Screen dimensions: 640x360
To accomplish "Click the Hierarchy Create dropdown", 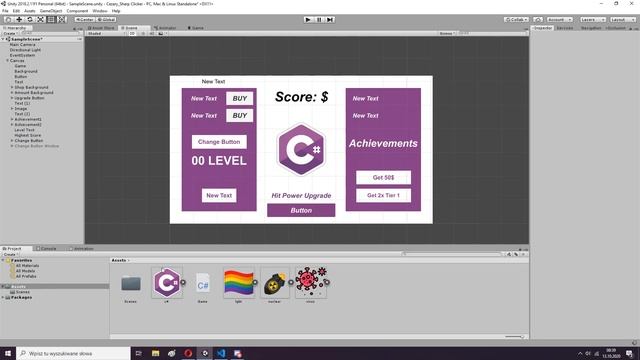I will 11,33.
